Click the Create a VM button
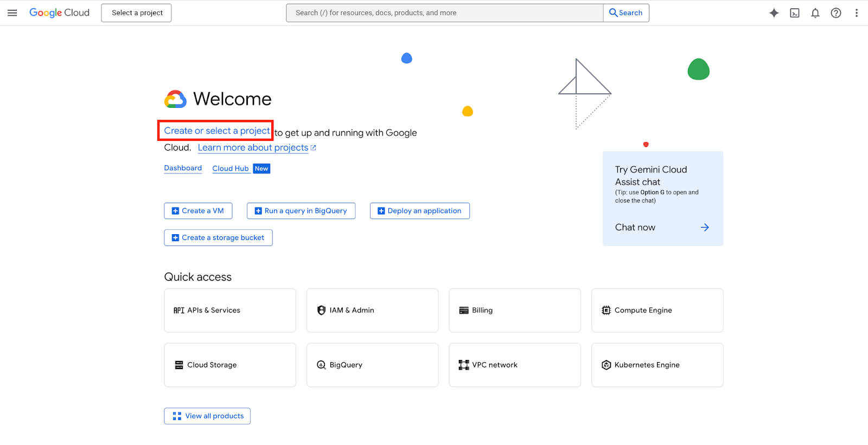Screen dimensions: 868x445 [x=198, y=211]
